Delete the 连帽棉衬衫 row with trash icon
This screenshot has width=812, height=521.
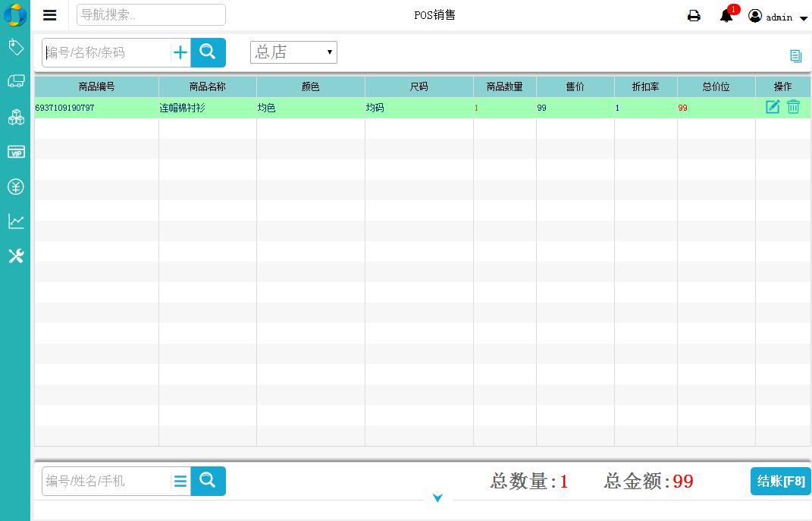(793, 107)
